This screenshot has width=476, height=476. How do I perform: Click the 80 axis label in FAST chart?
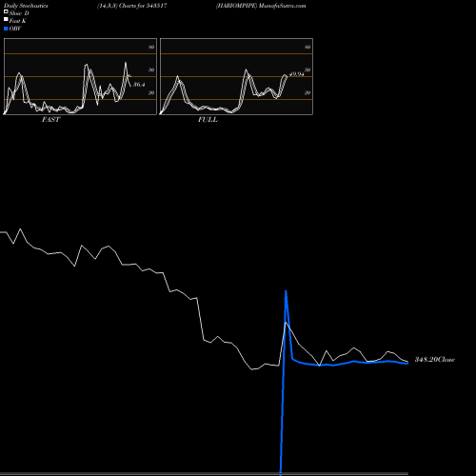click(151, 47)
